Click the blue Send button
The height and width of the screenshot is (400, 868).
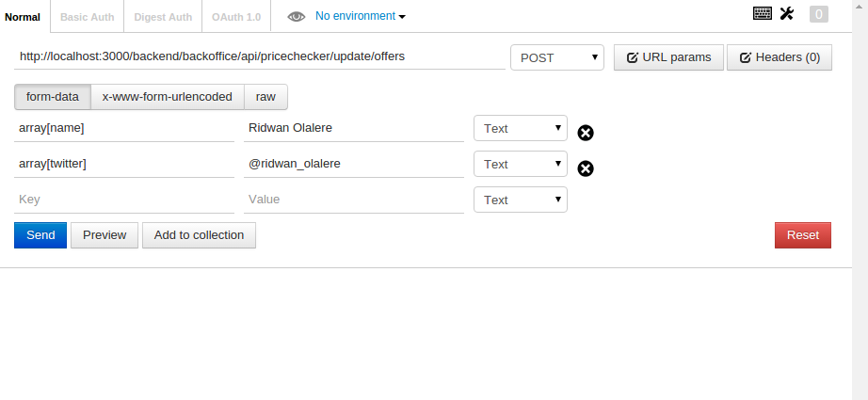point(40,235)
